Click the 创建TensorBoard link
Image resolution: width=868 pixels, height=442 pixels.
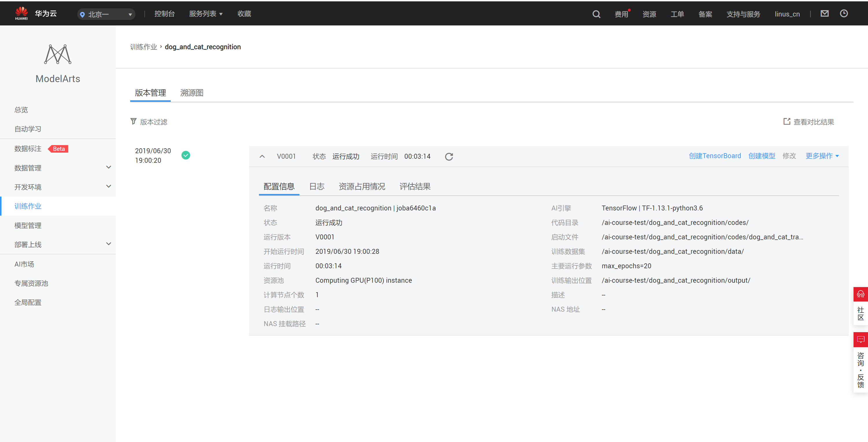tap(715, 156)
